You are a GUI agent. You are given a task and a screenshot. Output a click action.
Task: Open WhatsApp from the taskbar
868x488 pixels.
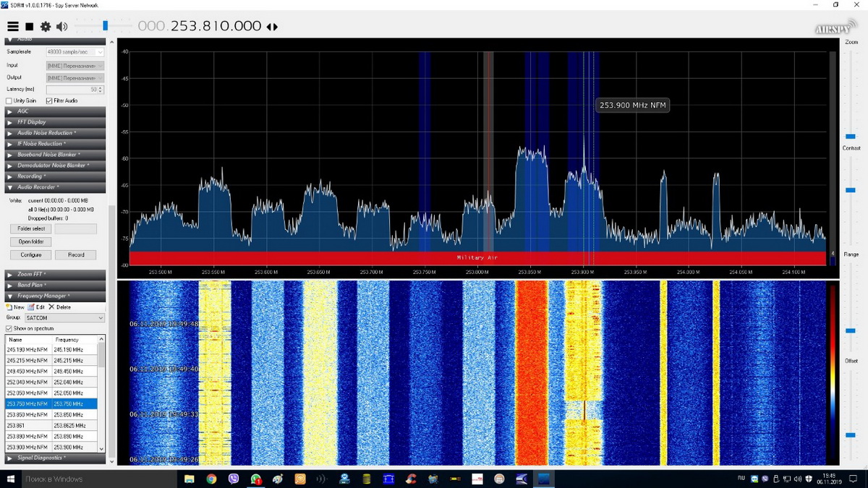pos(256,479)
